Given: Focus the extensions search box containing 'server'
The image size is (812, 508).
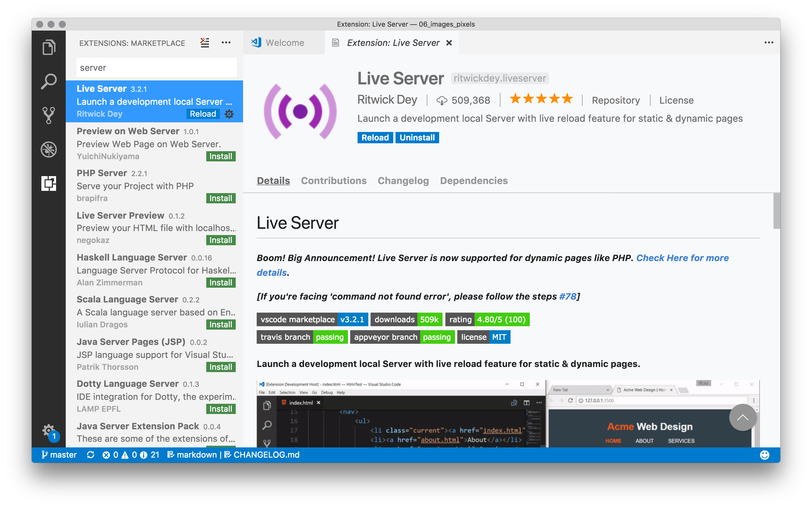Looking at the screenshot, I should pyautogui.click(x=157, y=67).
